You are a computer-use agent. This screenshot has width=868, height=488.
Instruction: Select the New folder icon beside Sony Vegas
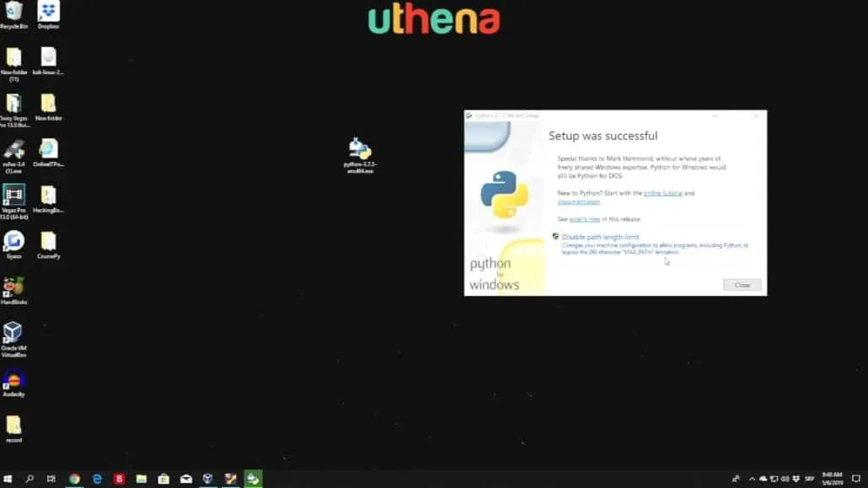click(48, 107)
